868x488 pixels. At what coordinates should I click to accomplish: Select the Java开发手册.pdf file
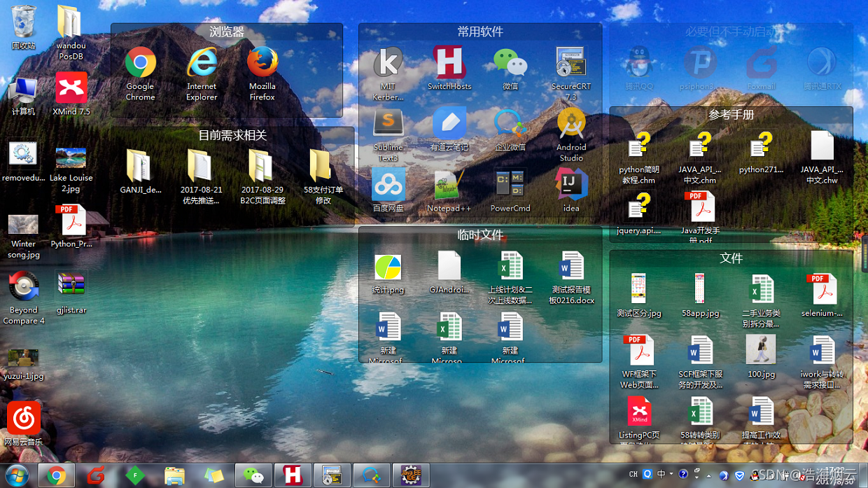699,207
